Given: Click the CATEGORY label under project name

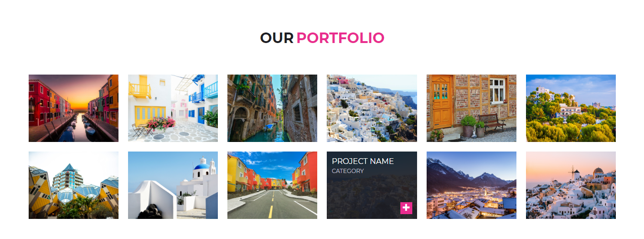Looking at the screenshot, I should tap(348, 171).
